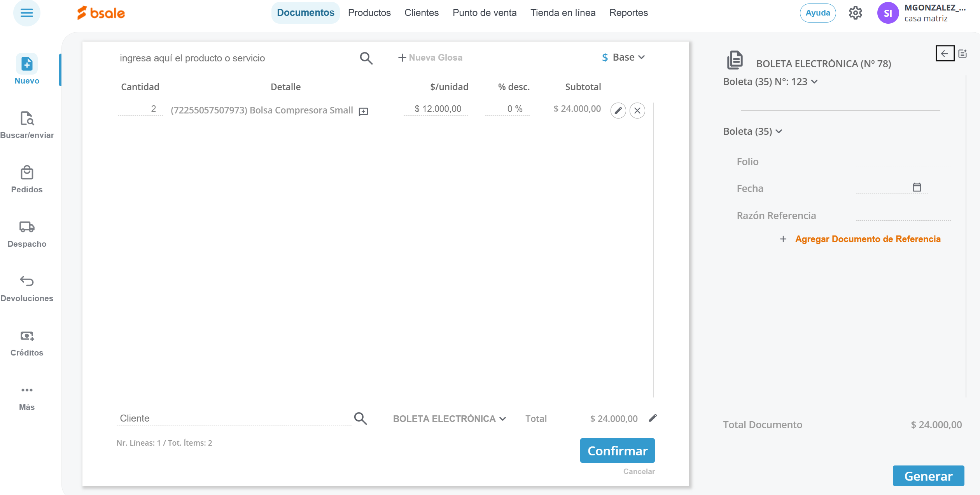Viewport: 980px width, 495px height.
Task: Edit the Bolsa Compresora Small line item
Action: [x=618, y=111]
